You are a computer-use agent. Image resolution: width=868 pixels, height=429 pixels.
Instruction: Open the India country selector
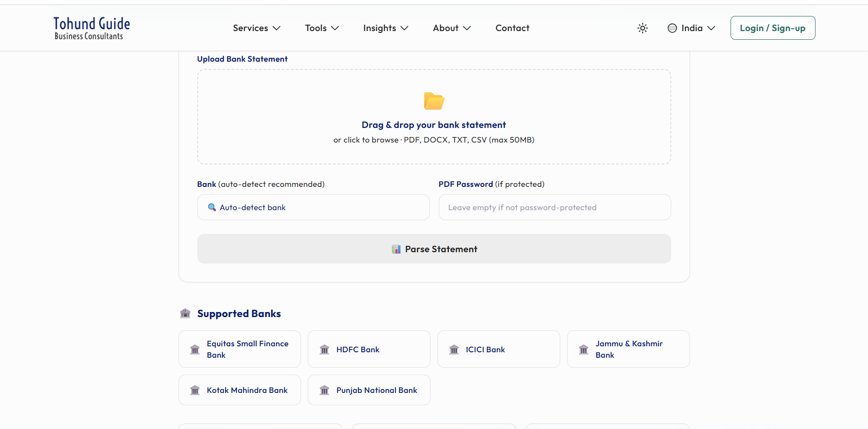(x=691, y=28)
